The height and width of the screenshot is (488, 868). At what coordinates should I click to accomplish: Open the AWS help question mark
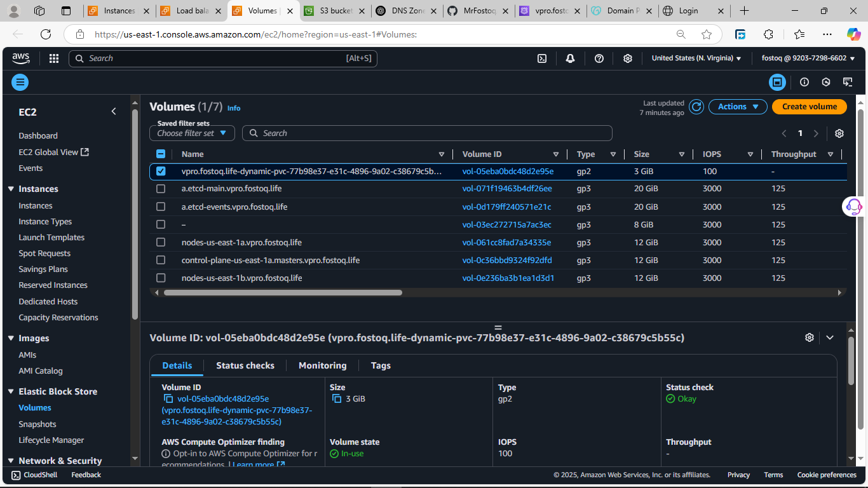click(599, 58)
